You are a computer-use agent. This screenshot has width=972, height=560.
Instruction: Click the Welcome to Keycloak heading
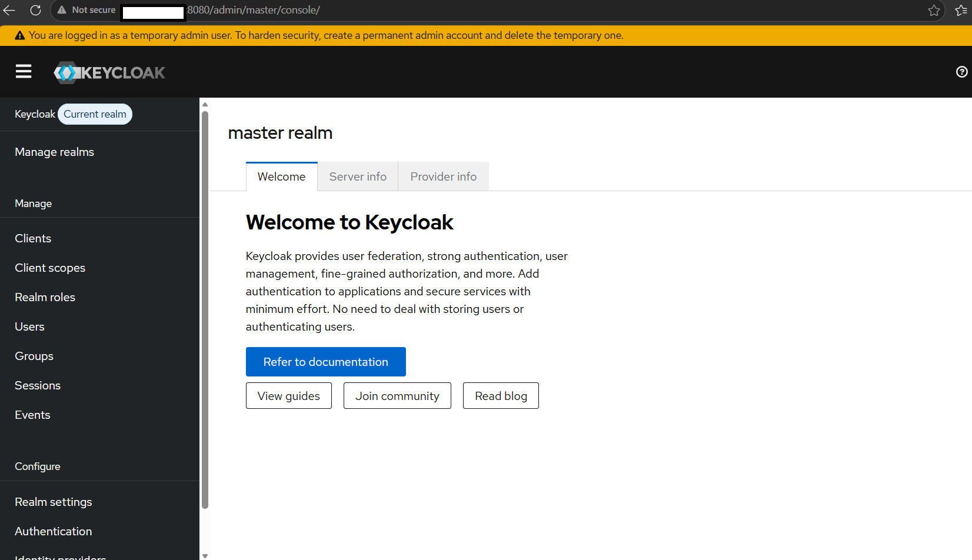[349, 222]
